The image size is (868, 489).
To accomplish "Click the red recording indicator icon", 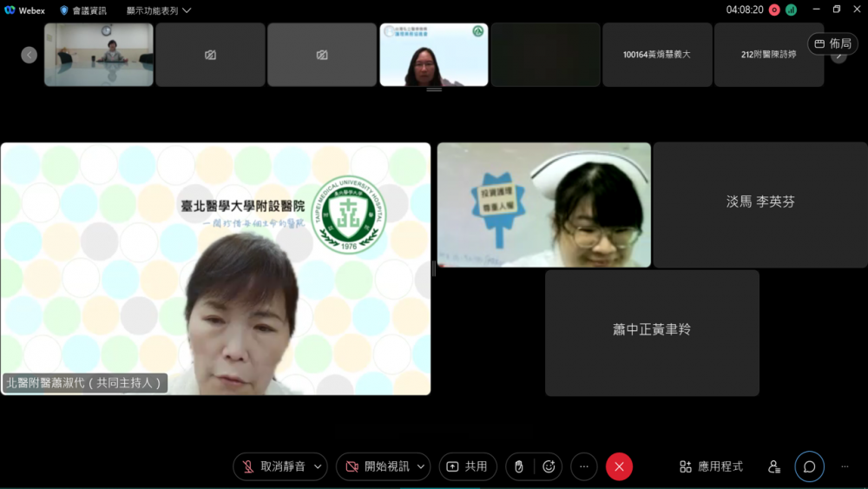I will tap(774, 10).
